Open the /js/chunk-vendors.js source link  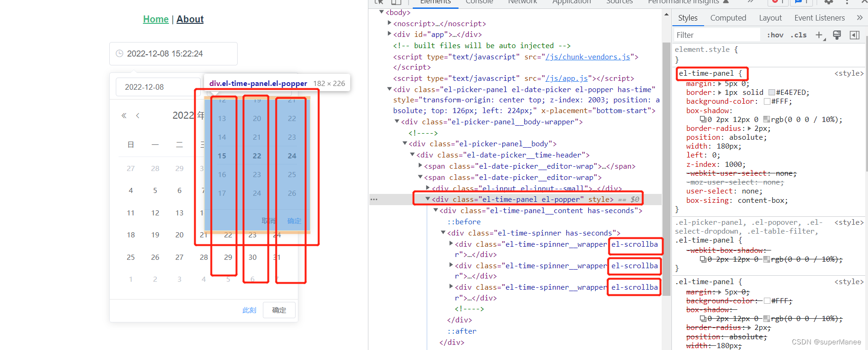click(588, 57)
